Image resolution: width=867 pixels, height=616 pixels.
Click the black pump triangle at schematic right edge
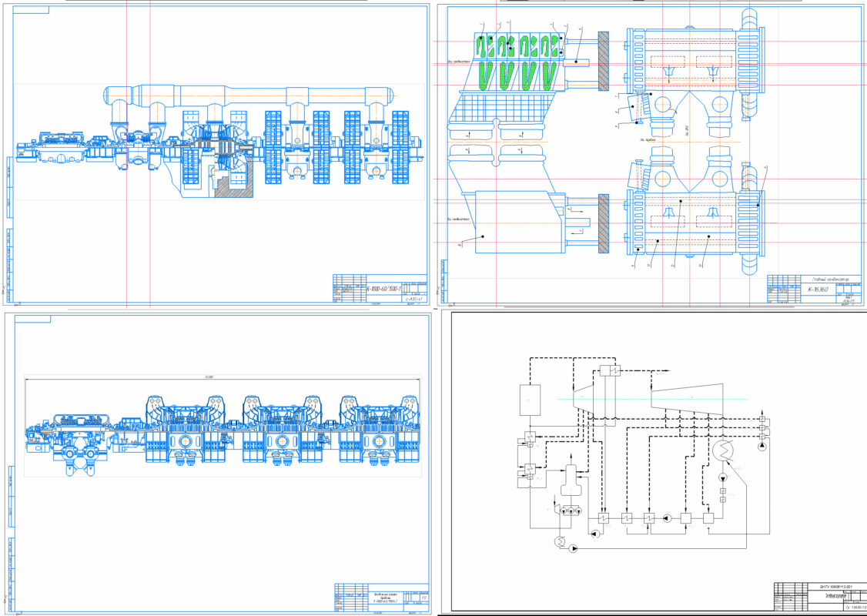[x=762, y=446]
